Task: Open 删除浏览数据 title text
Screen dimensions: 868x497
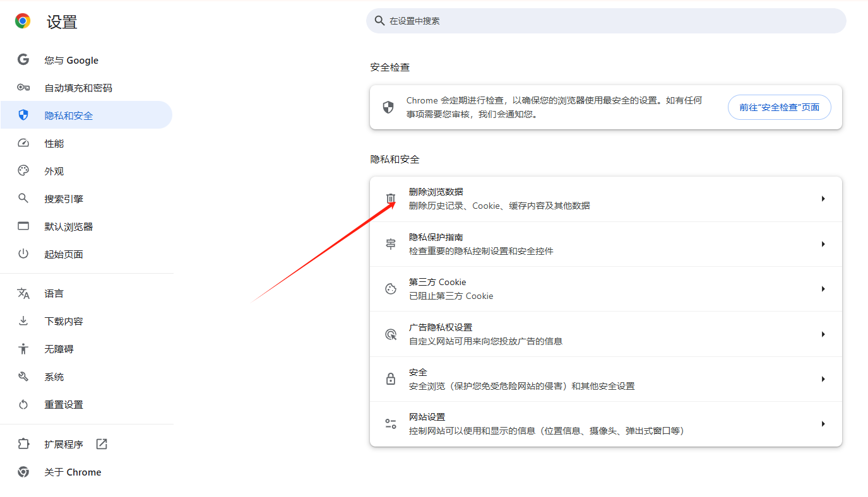Action: [436, 192]
